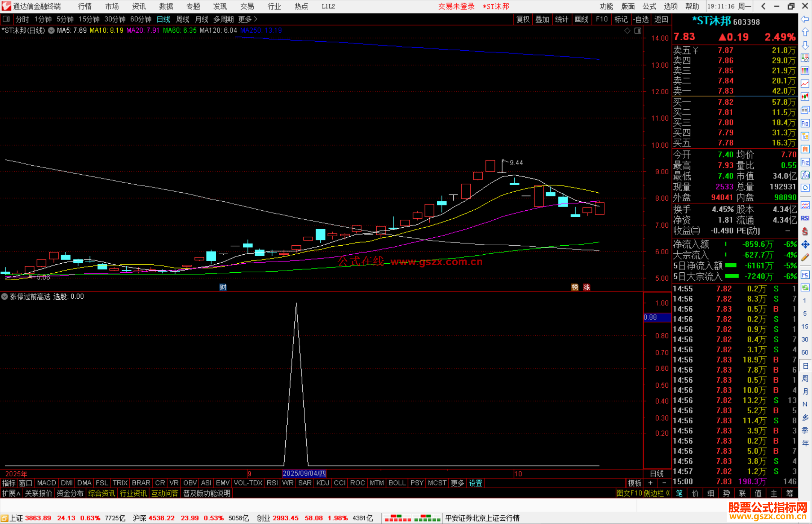Open the F10 info sidebar icon
The height and width of the screenshot is (524, 812).
[x=805, y=123]
